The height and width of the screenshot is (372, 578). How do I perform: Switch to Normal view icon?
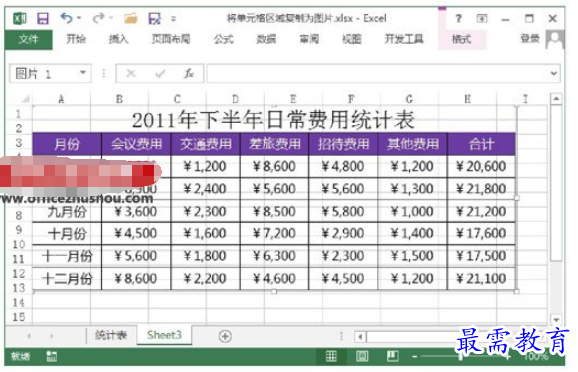[x=331, y=356]
